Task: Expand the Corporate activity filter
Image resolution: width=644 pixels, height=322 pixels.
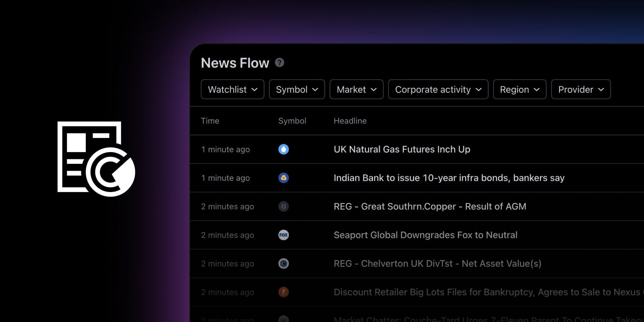Action: pos(438,89)
